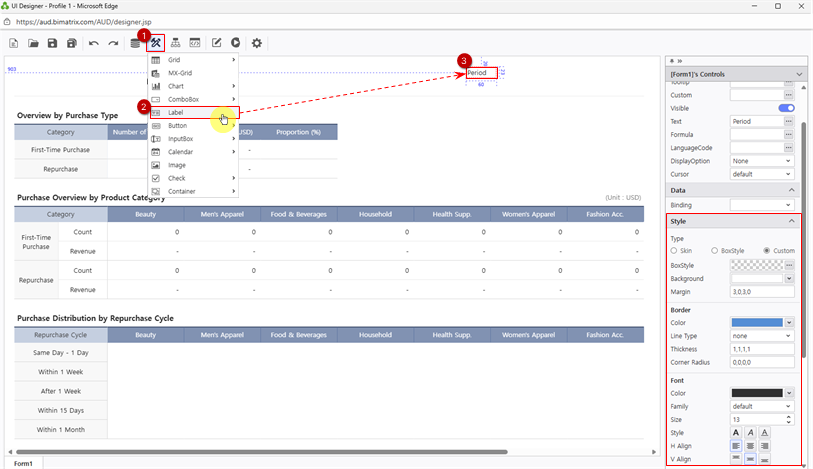Click the Redo arrow icon
The image size is (813, 469).
tap(113, 43)
